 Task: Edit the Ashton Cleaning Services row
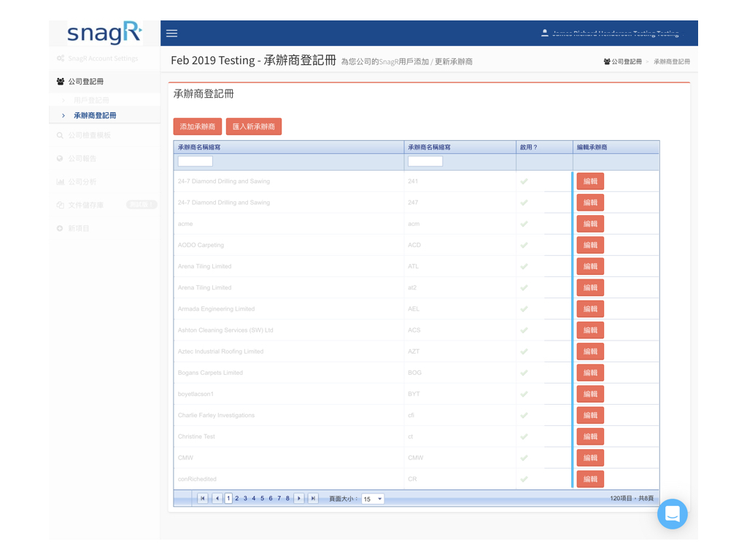tap(590, 330)
